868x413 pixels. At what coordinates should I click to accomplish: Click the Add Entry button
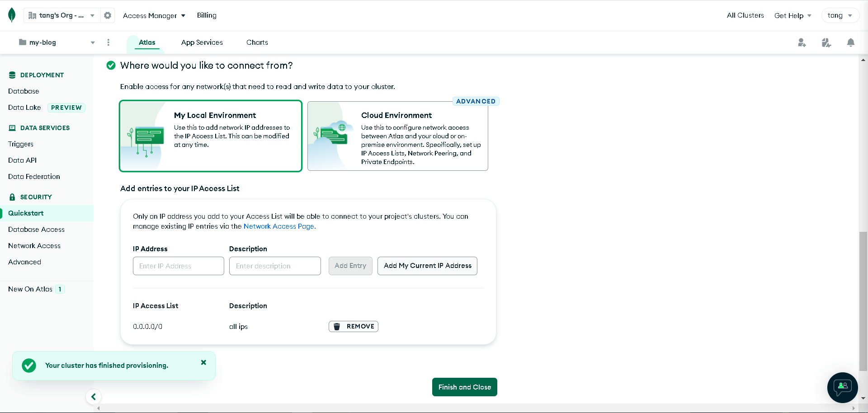pos(350,266)
